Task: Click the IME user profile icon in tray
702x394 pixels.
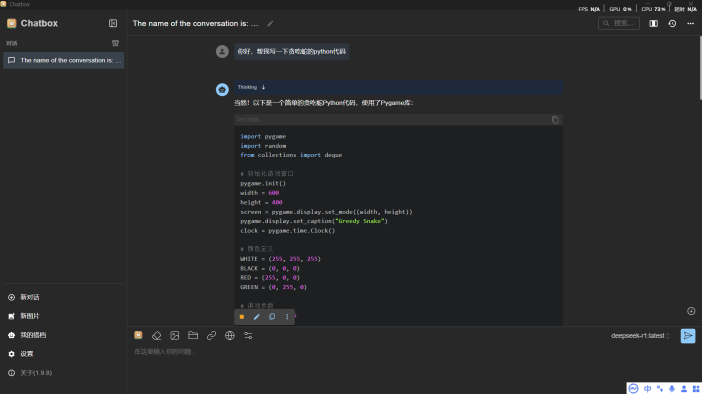Action: [x=684, y=389]
